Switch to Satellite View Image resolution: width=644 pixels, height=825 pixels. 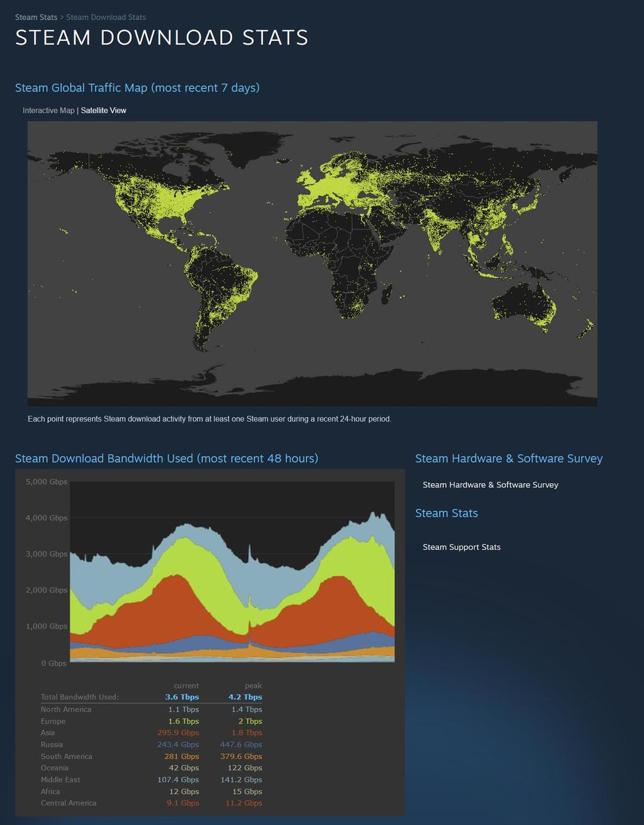point(104,110)
